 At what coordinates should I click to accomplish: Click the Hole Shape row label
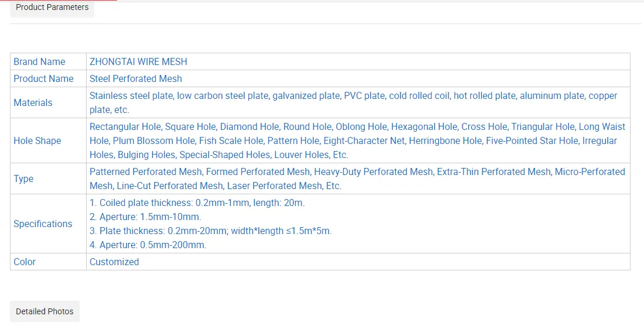(x=37, y=140)
